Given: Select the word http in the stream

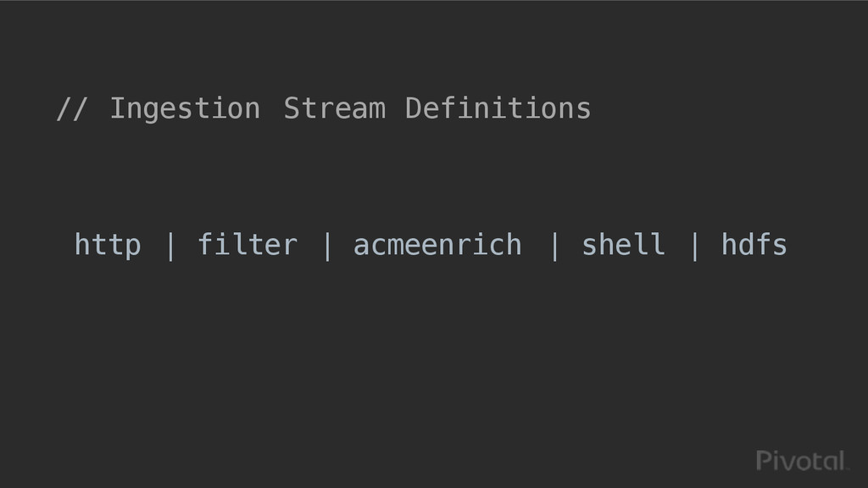Looking at the screenshot, I should [108, 246].
